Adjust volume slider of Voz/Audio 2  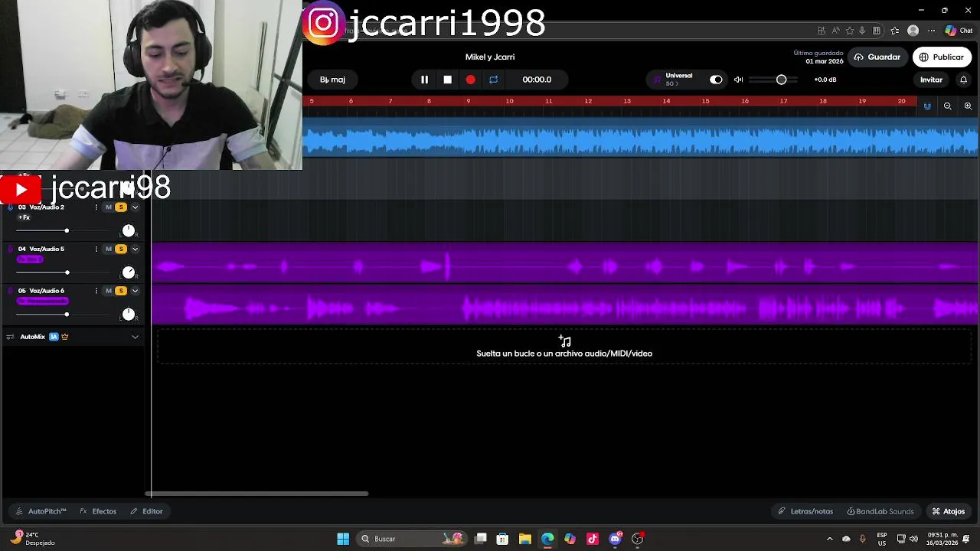67,230
